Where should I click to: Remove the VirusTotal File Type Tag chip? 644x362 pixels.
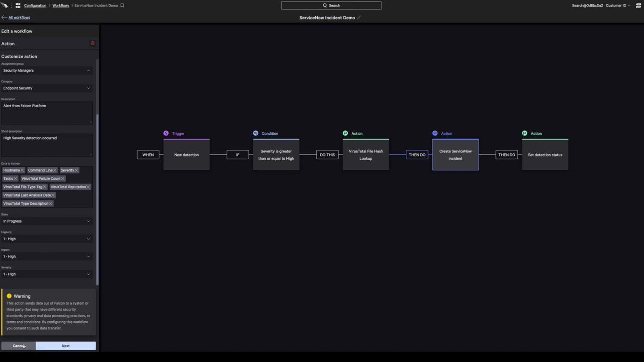[45, 187]
